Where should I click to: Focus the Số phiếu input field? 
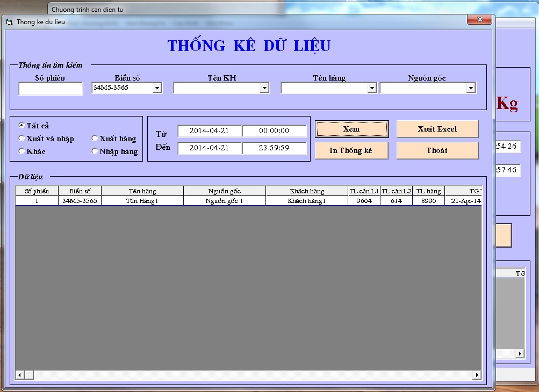[x=51, y=89]
